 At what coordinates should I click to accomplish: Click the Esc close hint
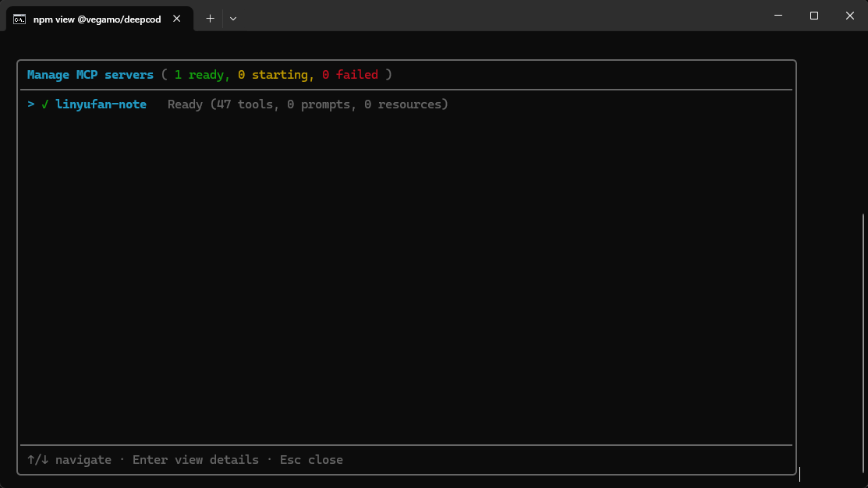[311, 460]
